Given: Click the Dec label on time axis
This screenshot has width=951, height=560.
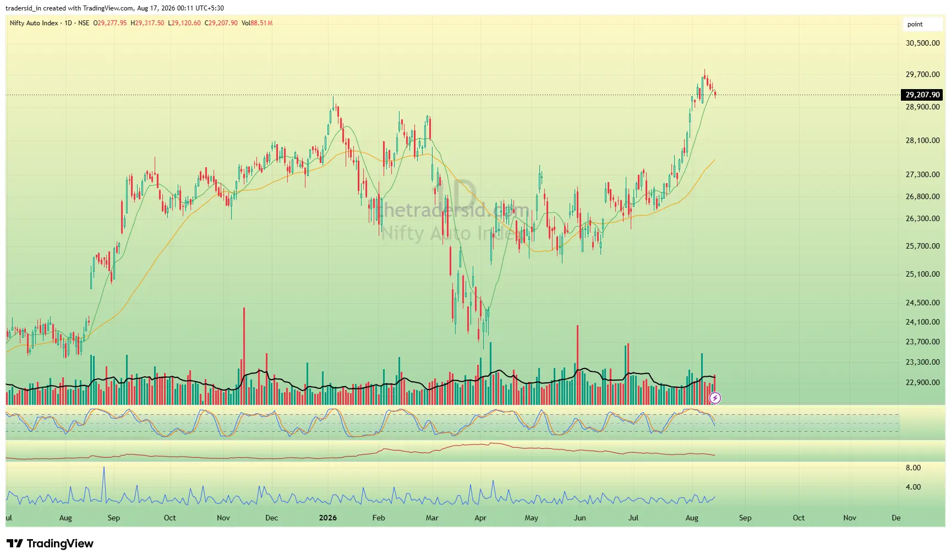Looking at the screenshot, I should (271, 518).
